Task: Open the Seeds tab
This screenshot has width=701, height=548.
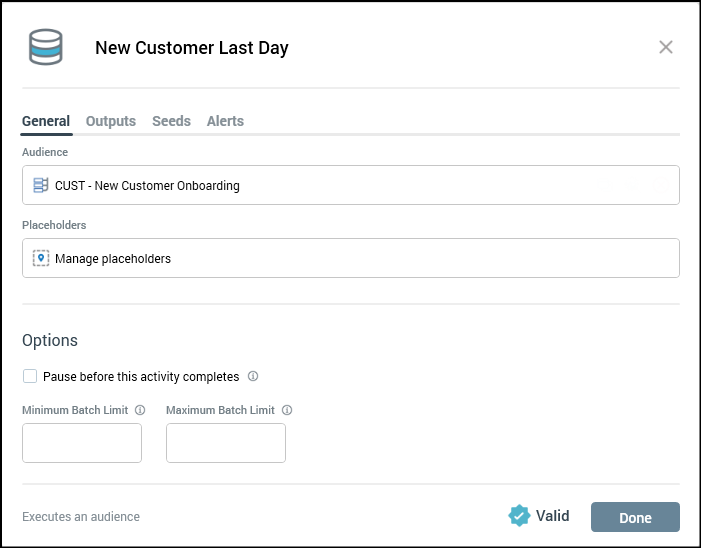Action: pyautogui.click(x=171, y=121)
